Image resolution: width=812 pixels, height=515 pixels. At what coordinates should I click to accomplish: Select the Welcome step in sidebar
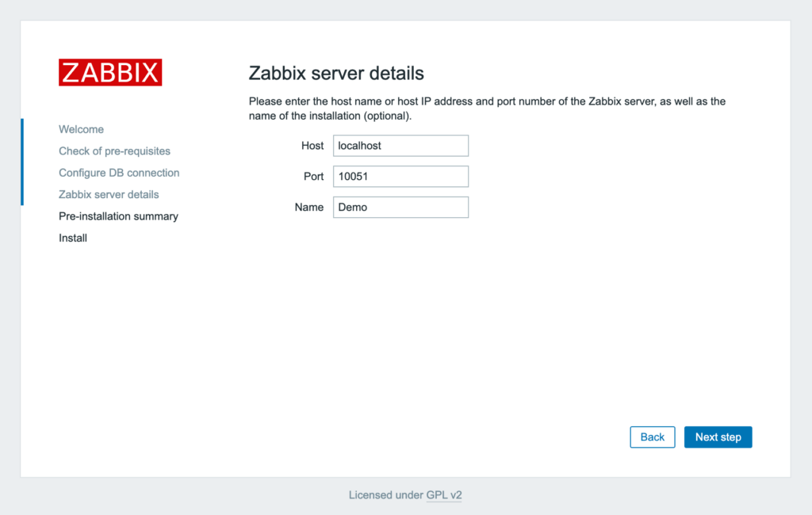[81, 129]
